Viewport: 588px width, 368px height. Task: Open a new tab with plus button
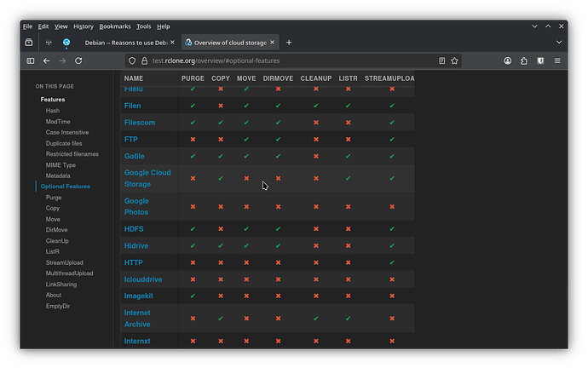pyautogui.click(x=289, y=43)
